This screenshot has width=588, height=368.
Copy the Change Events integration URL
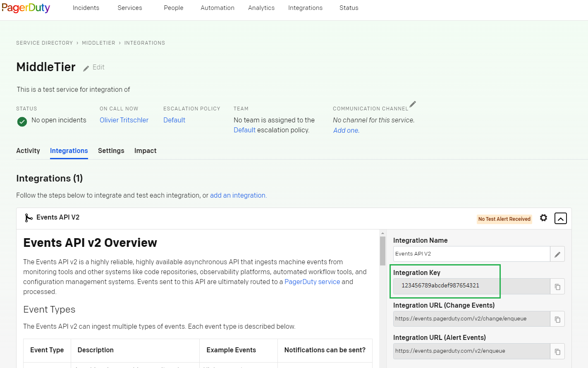(557, 319)
